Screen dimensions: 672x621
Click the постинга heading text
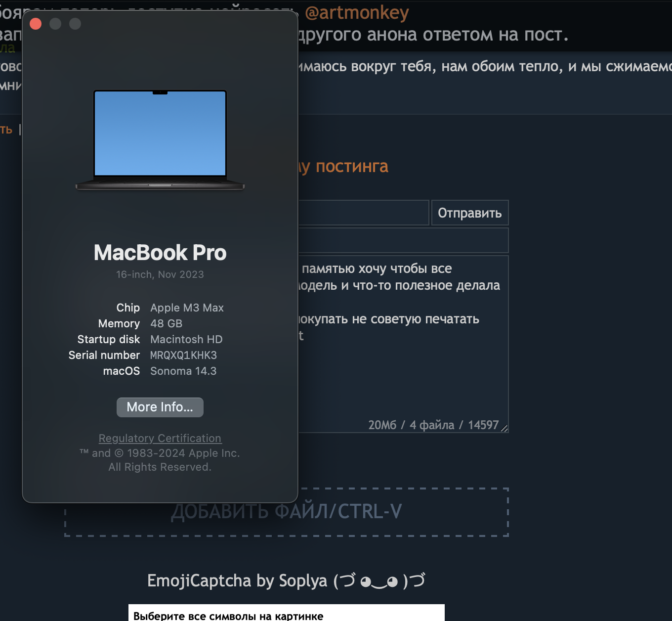coord(352,167)
